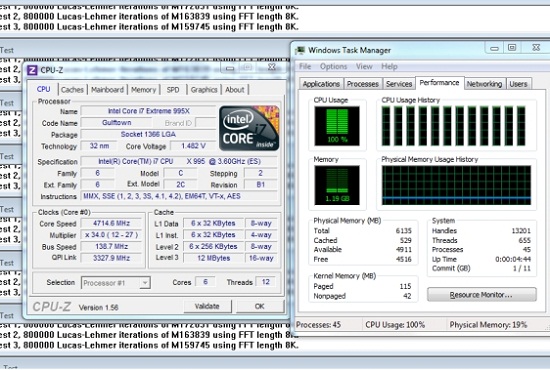
Task: Open the Resource Monitor button
Action: click(x=481, y=295)
